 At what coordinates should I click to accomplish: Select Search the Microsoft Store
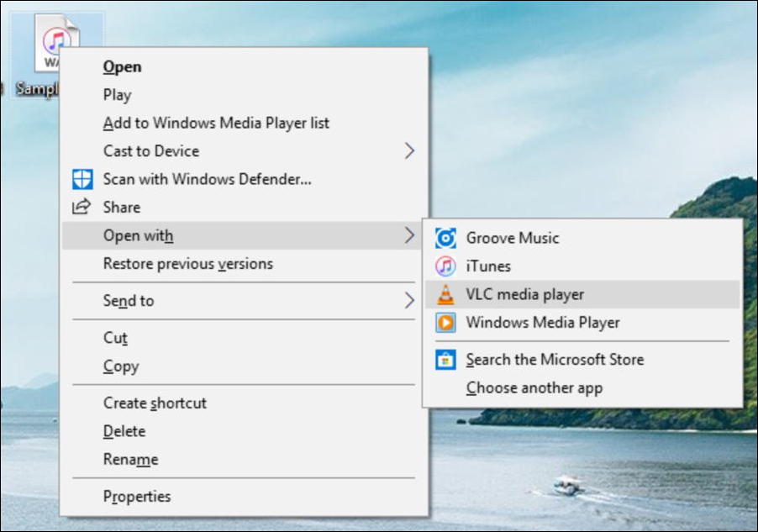[582, 360]
